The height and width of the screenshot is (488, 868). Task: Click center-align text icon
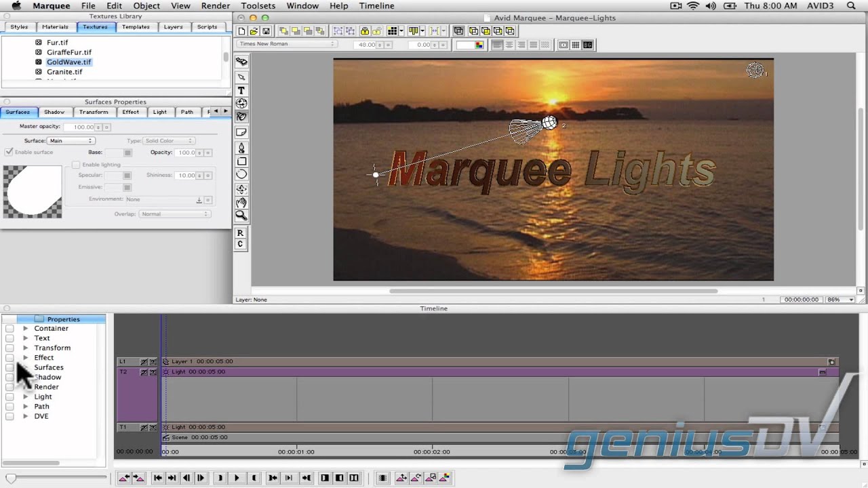(x=509, y=45)
